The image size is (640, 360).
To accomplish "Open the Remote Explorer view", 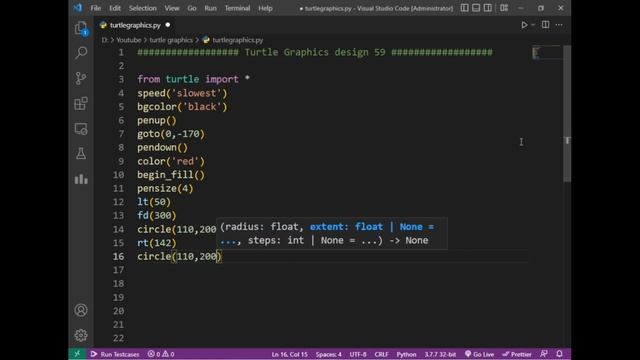I will click(x=81, y=129).
